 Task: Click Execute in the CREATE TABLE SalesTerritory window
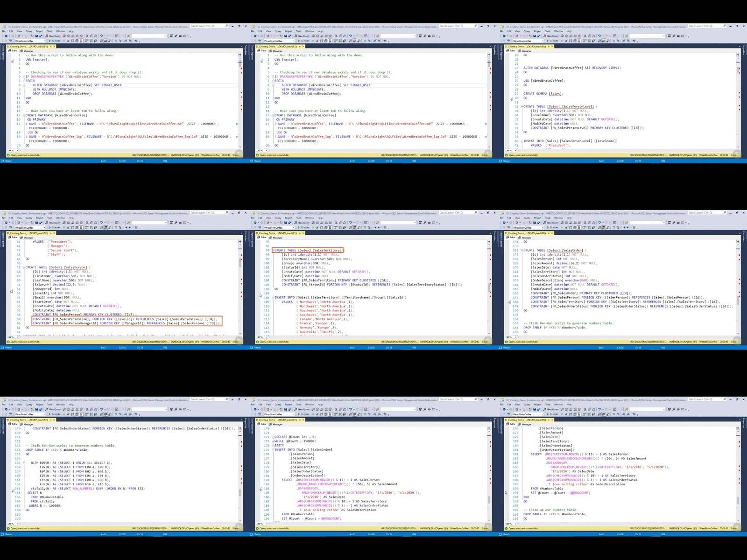coord(303,227)
